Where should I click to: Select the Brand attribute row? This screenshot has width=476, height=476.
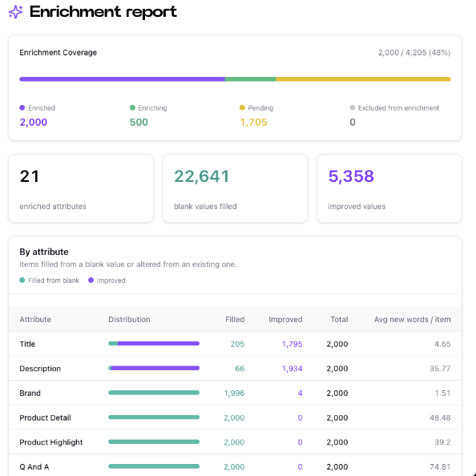(235, 393)
